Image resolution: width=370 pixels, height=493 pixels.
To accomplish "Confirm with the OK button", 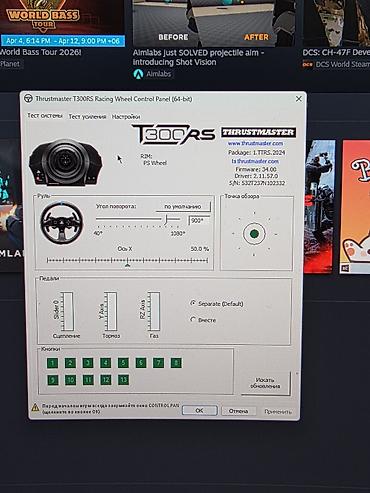I will point(199,410).
